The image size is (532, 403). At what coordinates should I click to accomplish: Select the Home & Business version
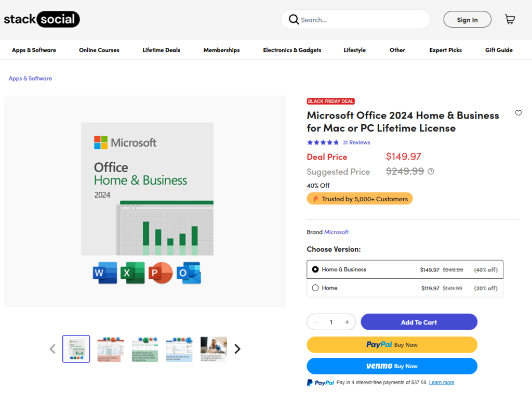click(x=315, y=269)
